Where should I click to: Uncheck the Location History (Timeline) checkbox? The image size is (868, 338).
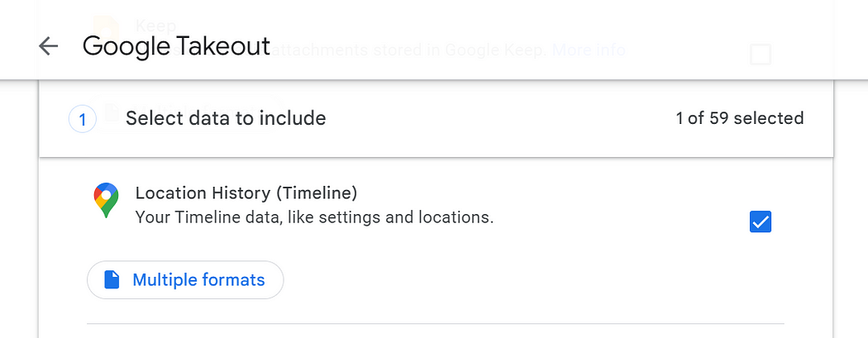pos(760,221)
